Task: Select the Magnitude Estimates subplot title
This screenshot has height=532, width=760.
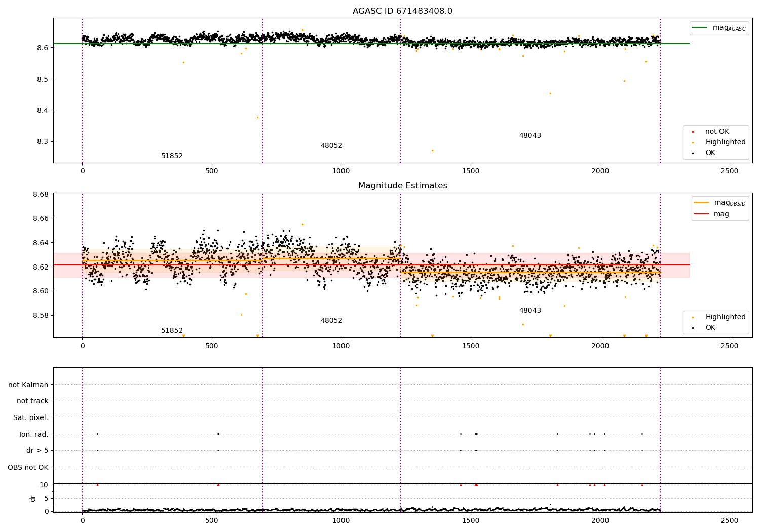Action: click(x=402, y=186)
